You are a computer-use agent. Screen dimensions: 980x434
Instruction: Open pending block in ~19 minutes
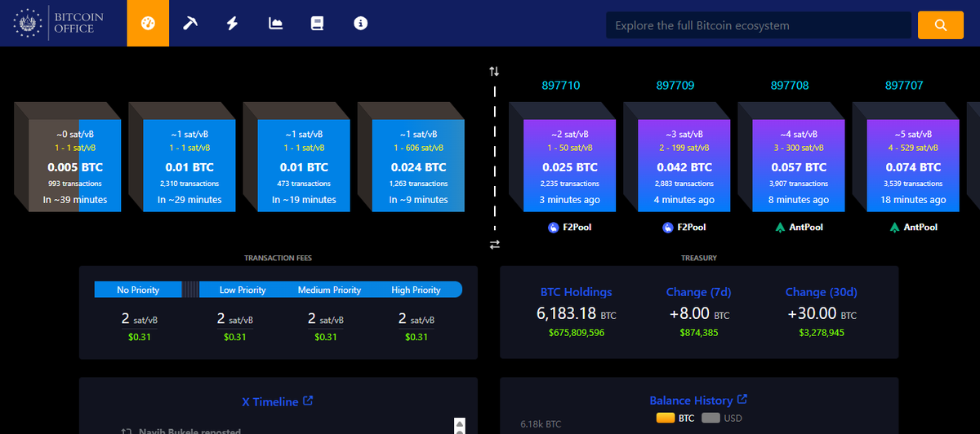(x=304, y=166)
